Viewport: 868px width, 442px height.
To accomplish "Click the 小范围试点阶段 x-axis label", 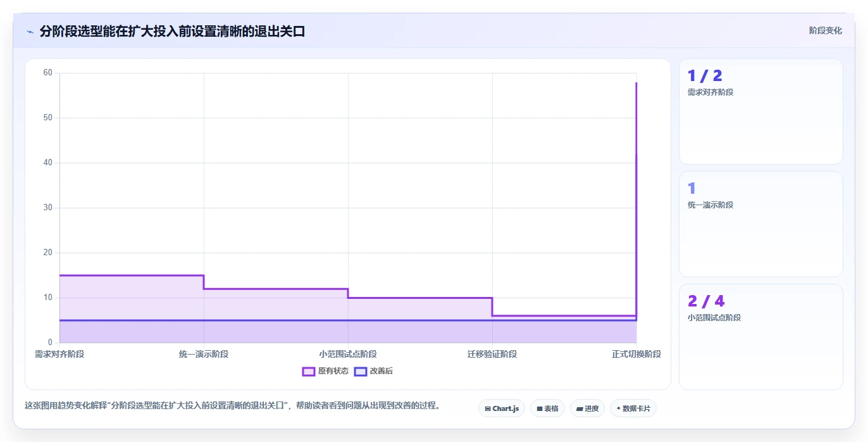I will [348, 354].
